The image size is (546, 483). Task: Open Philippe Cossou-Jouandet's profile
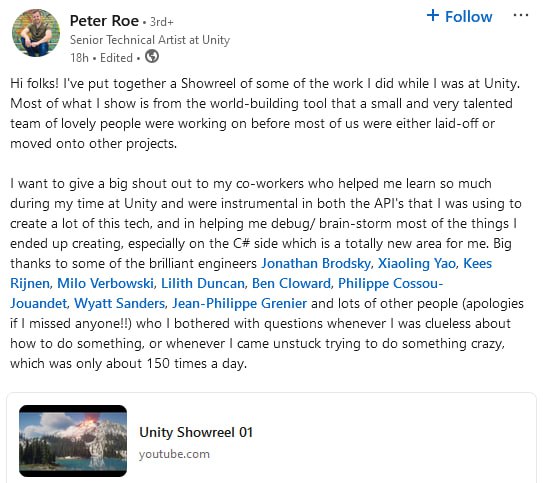(x=390, y=283)
